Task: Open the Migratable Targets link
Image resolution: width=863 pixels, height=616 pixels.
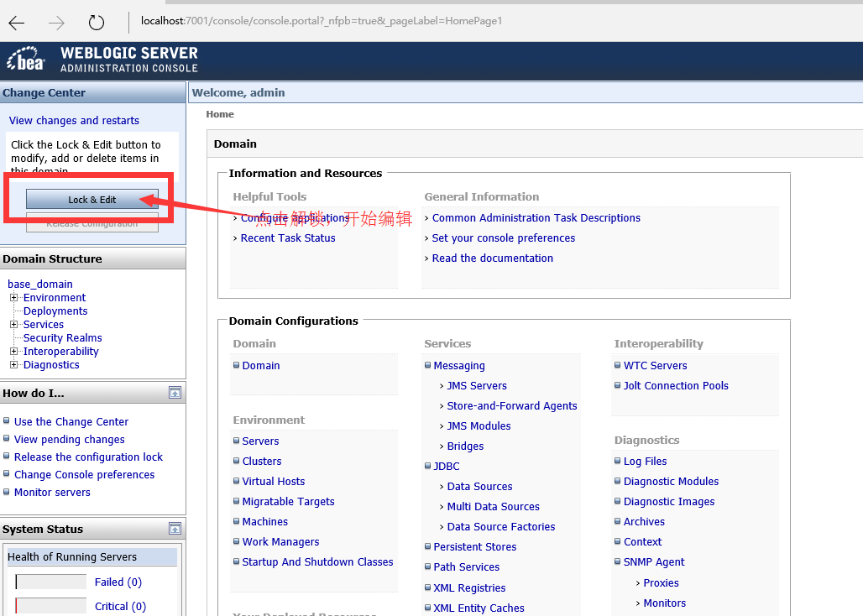Action: (289, 502)
